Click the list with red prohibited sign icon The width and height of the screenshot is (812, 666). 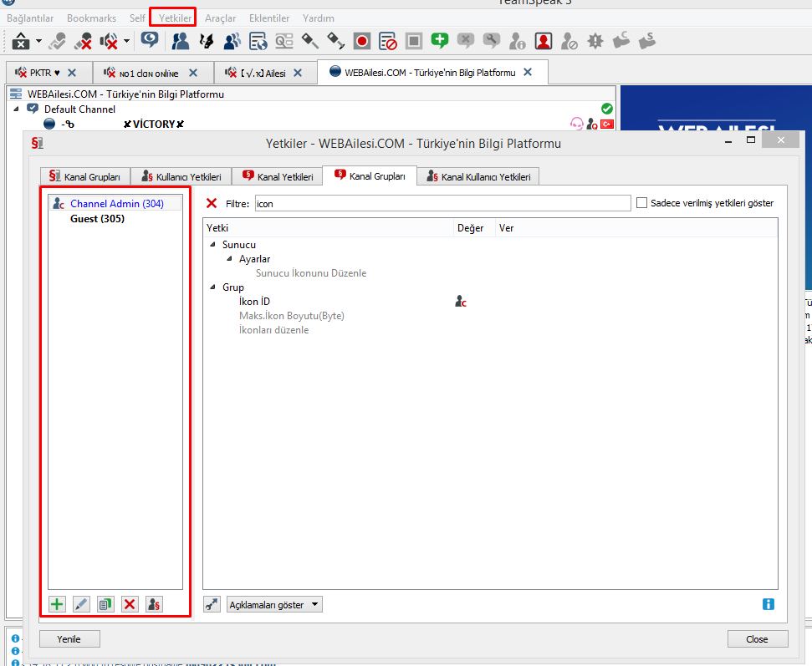click(388, 41)
